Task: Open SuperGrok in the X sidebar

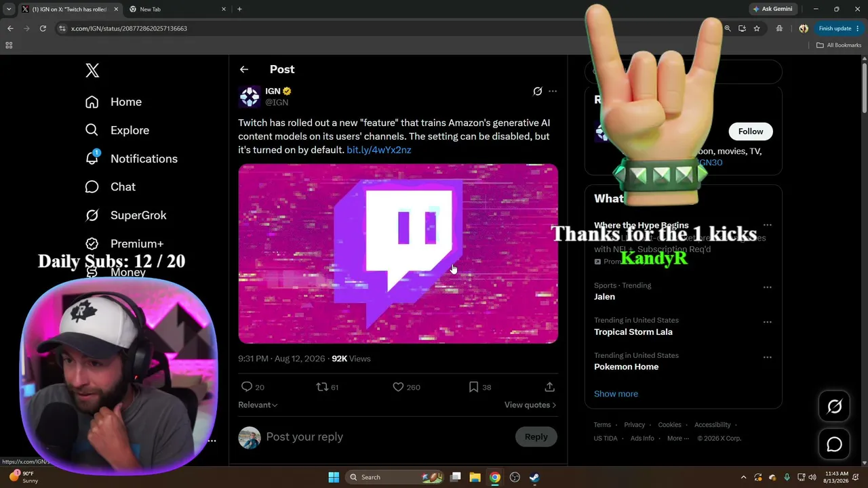Action: tap(125, 216)
